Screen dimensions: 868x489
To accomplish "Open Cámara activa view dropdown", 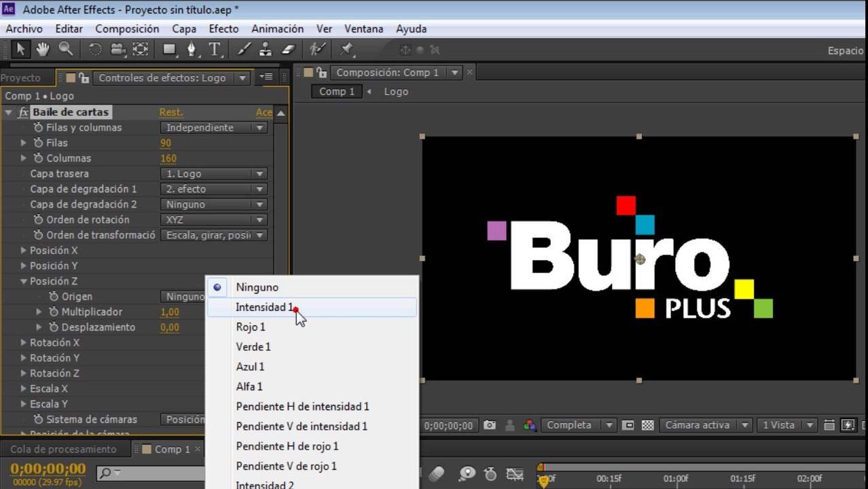I will (706, 425).
